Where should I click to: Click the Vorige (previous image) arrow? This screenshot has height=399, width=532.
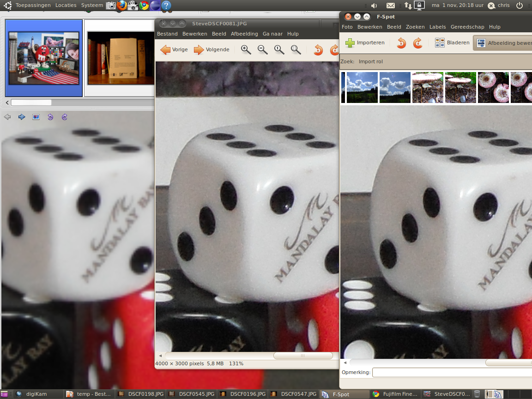point(174,49)
